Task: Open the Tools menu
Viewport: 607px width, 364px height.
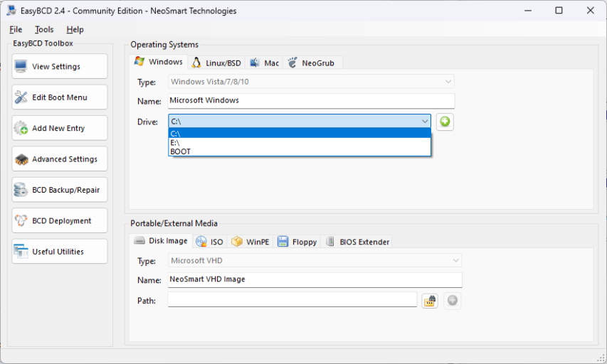Action: pos(44,29)
